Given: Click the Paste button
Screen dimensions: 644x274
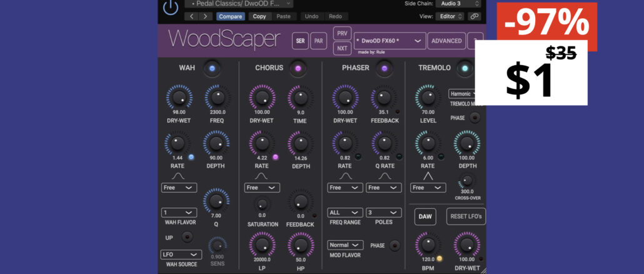Looking at the screenshot, I should click(283, 16).
